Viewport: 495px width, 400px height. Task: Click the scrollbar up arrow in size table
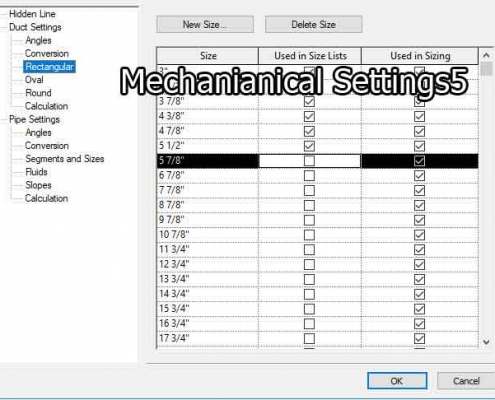coord(486,55)
